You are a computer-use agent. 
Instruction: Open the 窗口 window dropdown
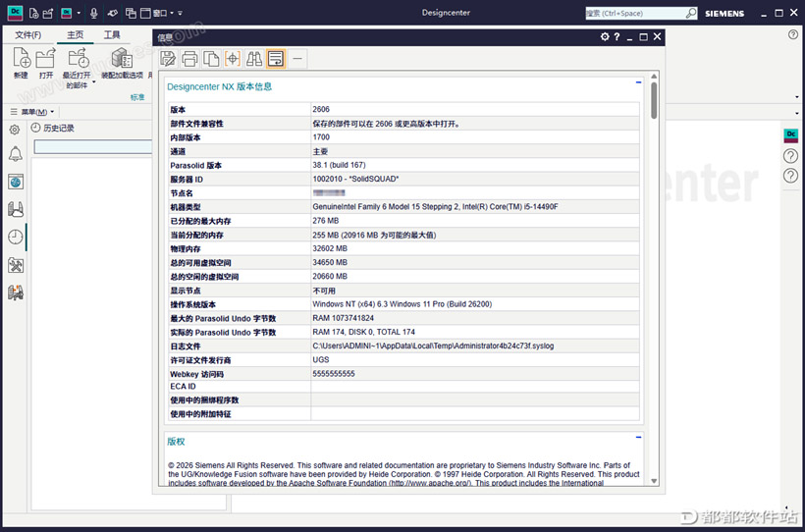158,14
